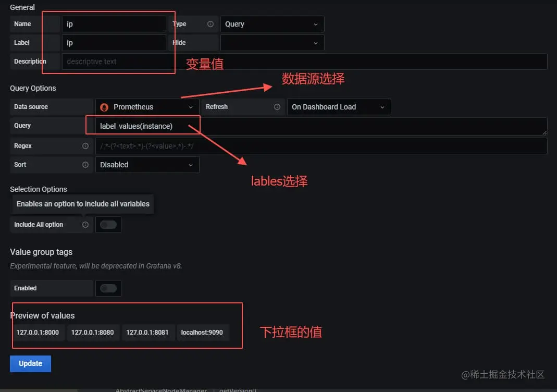Open the Hide dropdown
The height and width of the screenshot is (392, 557).
272,43
